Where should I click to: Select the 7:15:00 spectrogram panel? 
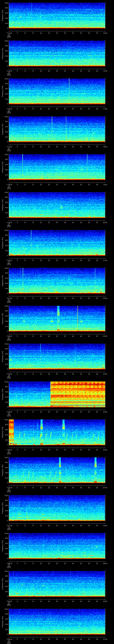click(x=57, y=54)
